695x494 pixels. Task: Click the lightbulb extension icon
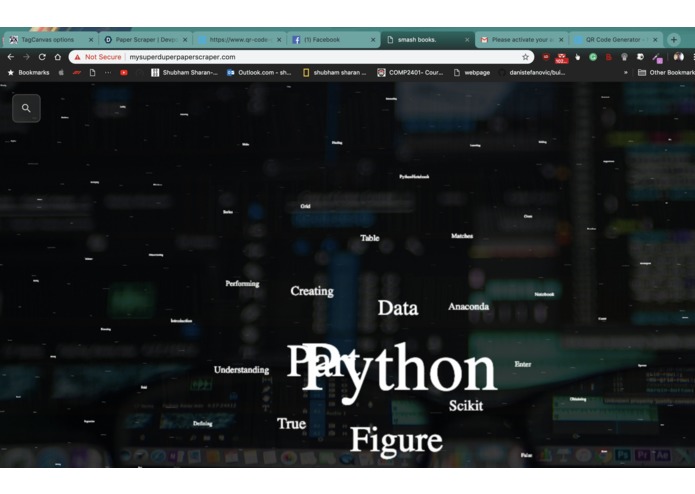coord(624,57)
